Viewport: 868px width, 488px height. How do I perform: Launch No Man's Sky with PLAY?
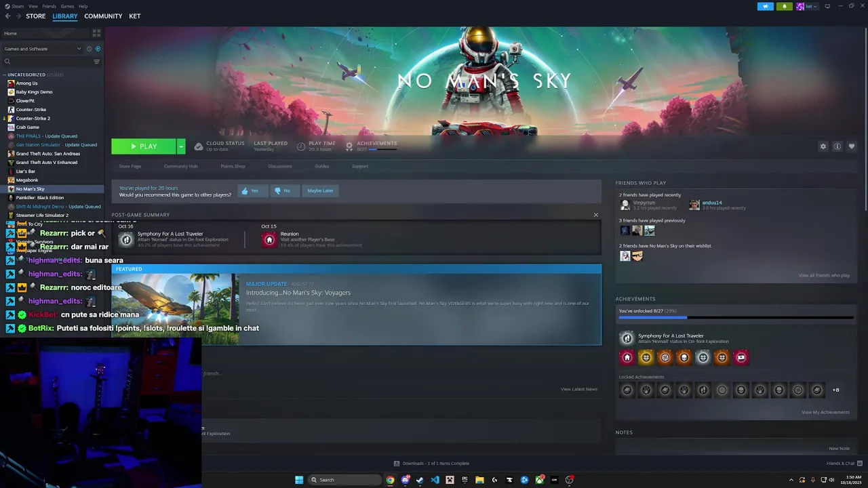click(x=144, y=146)
